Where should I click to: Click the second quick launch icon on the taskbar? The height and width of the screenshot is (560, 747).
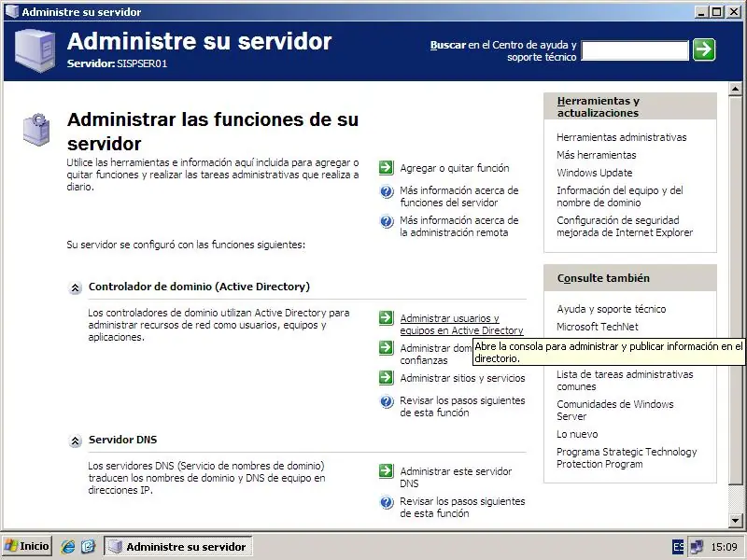point(88,546)
